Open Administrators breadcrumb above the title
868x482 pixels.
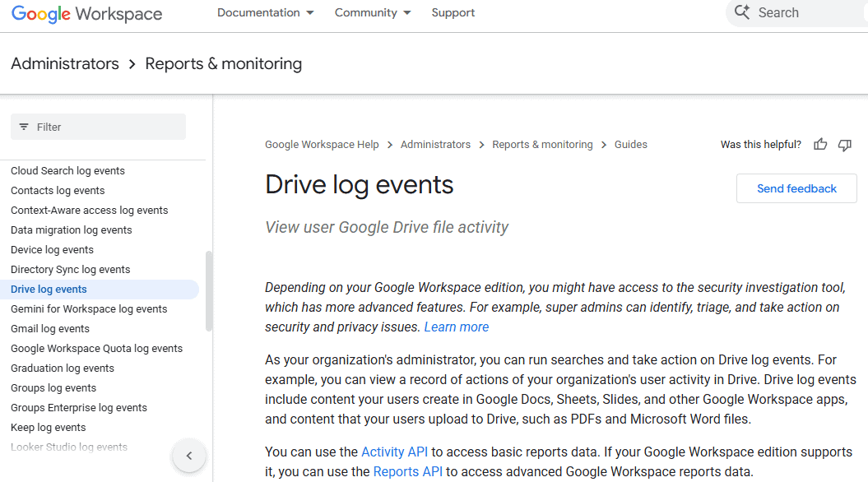point(436,145)
